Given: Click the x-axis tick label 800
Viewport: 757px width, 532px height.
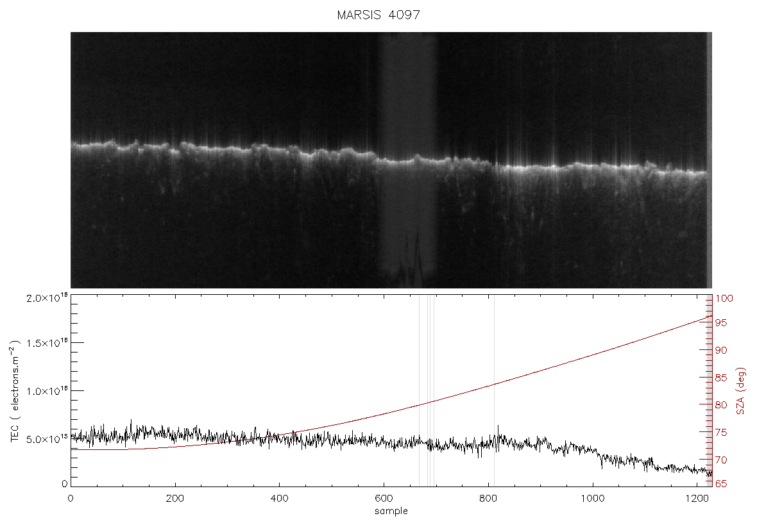Looking at the screenshot, I should [x=488, y=498].
